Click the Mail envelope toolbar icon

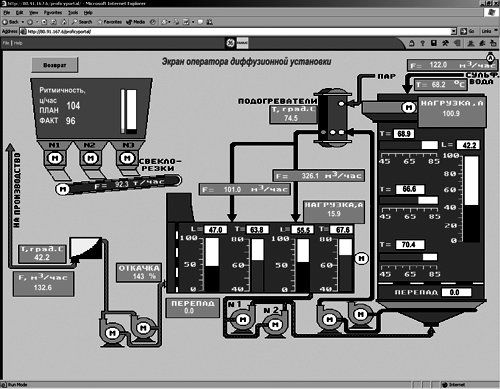click(164, 22)
